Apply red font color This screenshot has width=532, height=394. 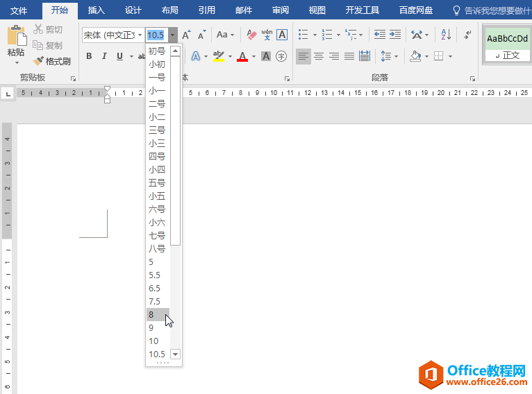point(242,56)
